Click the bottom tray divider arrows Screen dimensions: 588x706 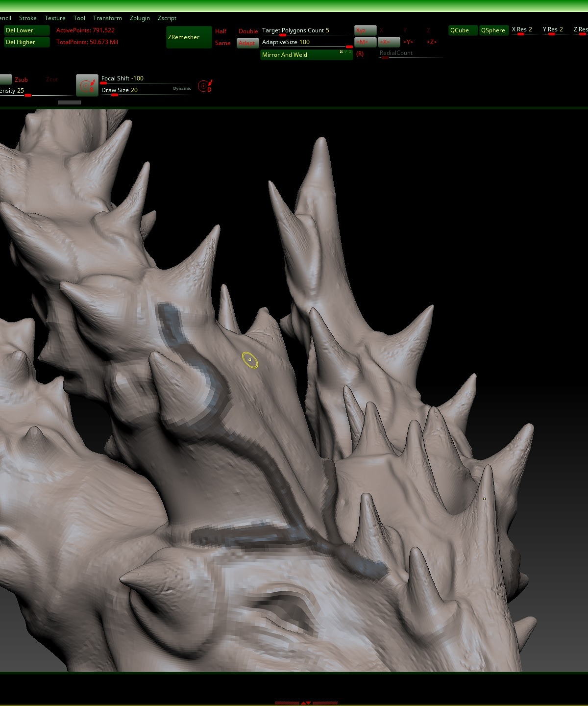[306, 703]
